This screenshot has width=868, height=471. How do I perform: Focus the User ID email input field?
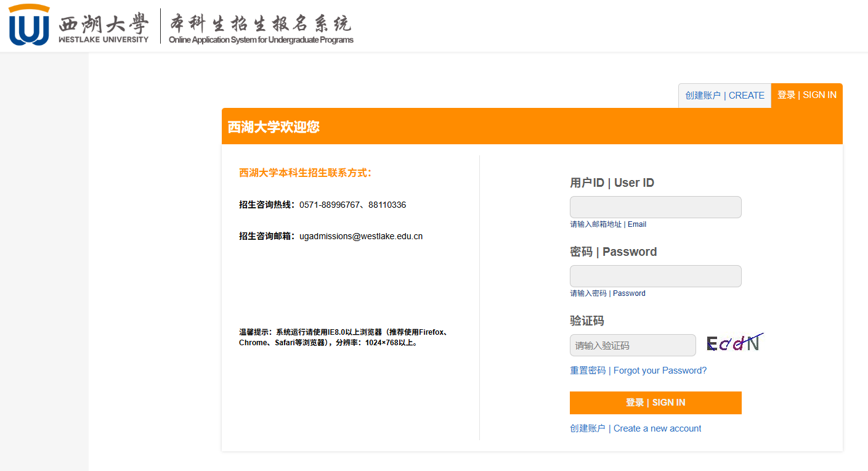(655, 207)
